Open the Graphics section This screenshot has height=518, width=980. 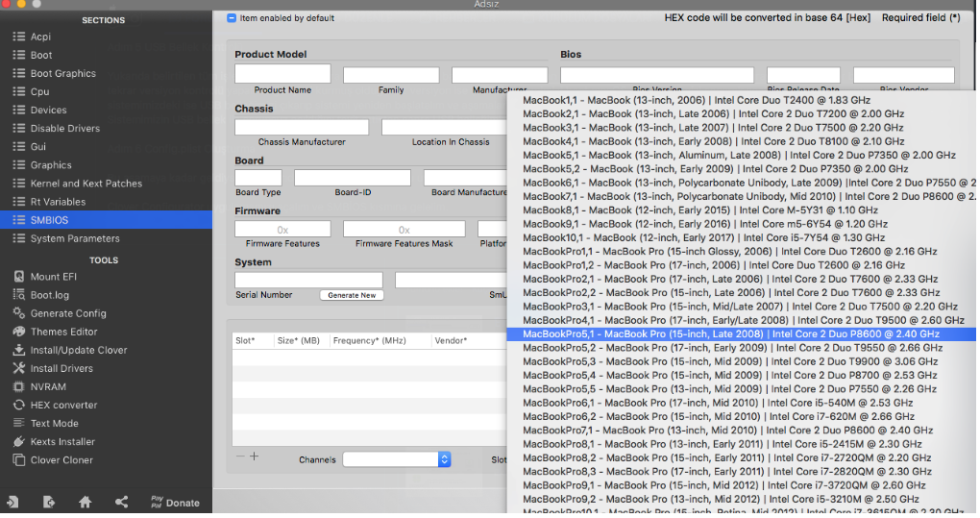pyautogui.click(x=51, y=165)
